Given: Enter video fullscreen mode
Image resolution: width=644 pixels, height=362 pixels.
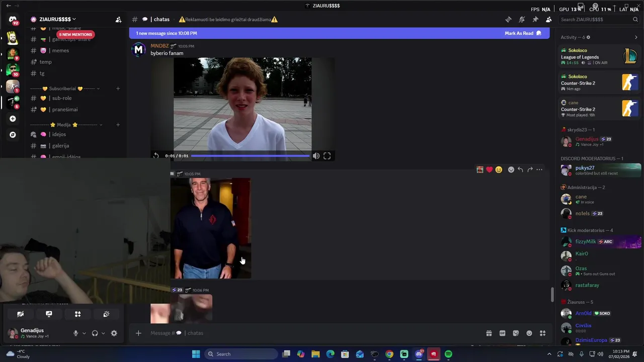Looking at the screenshot, I should click(x=327, y=156).
